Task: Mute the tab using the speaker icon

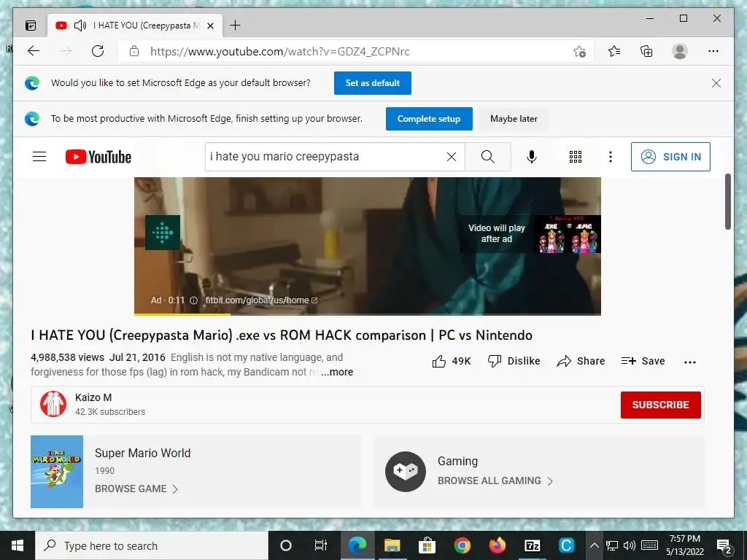Action: [x=80, y=26]
